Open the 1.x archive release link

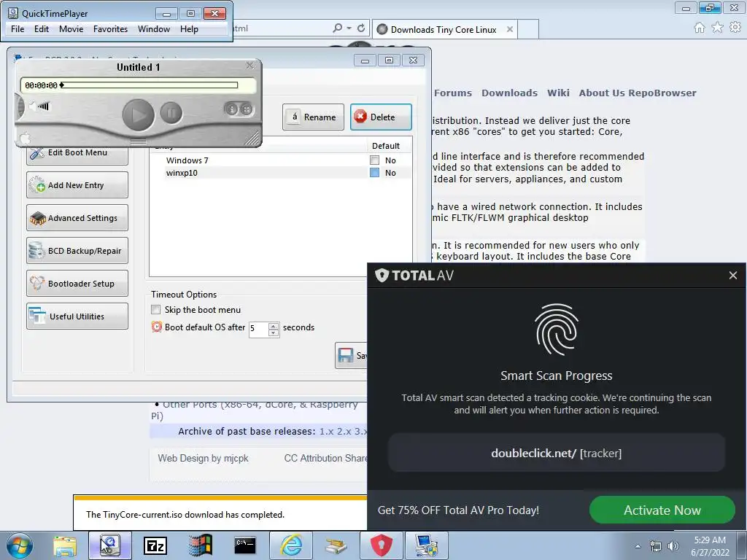326,432
